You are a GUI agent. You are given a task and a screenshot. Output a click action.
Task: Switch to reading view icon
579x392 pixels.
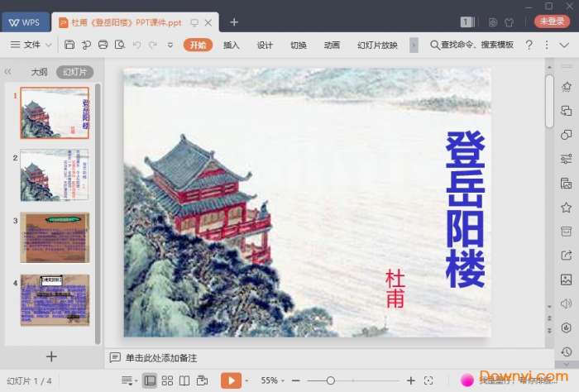[184, 380]
